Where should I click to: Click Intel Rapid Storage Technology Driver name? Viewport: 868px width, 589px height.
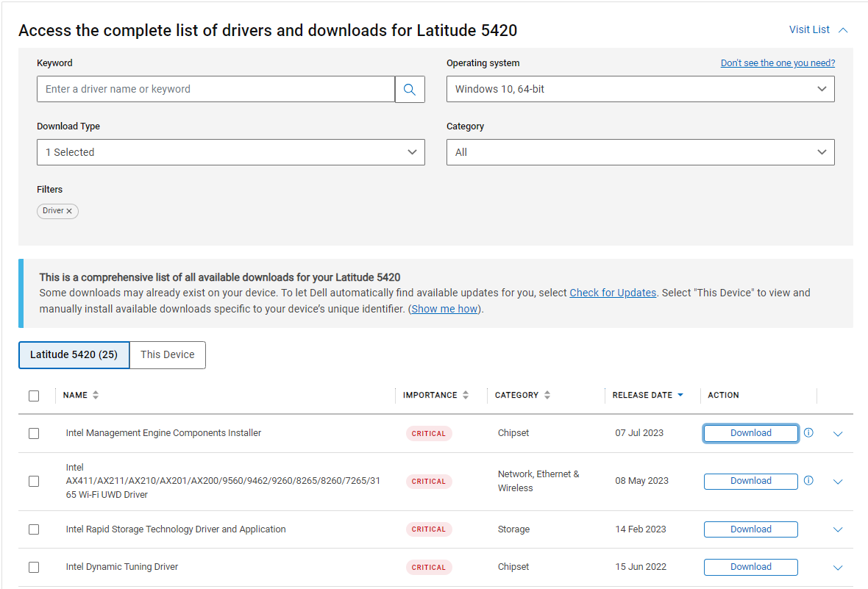coord(176,529)
